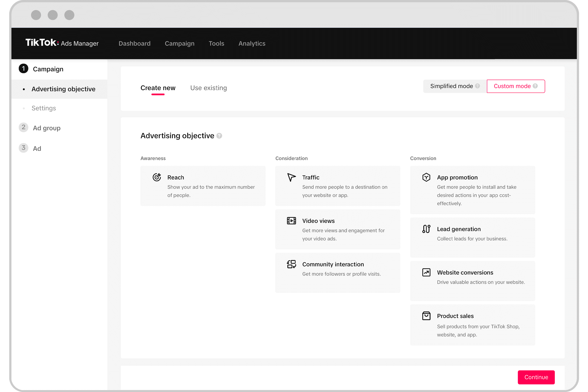Image resolution: width=588 pixels, height=392 pixels.
Task: Click the Custom mode help icon
Action: pos(535,86)
